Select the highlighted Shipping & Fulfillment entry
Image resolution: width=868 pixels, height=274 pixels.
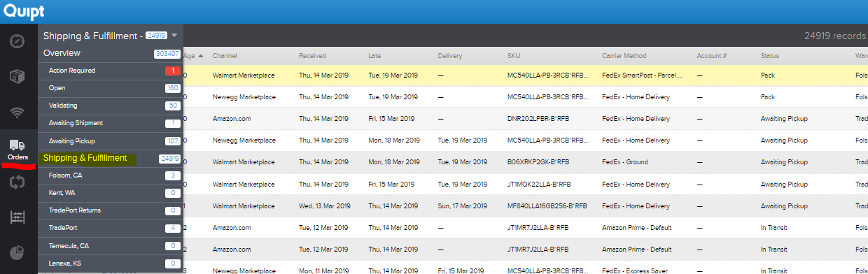click(85, 158)
